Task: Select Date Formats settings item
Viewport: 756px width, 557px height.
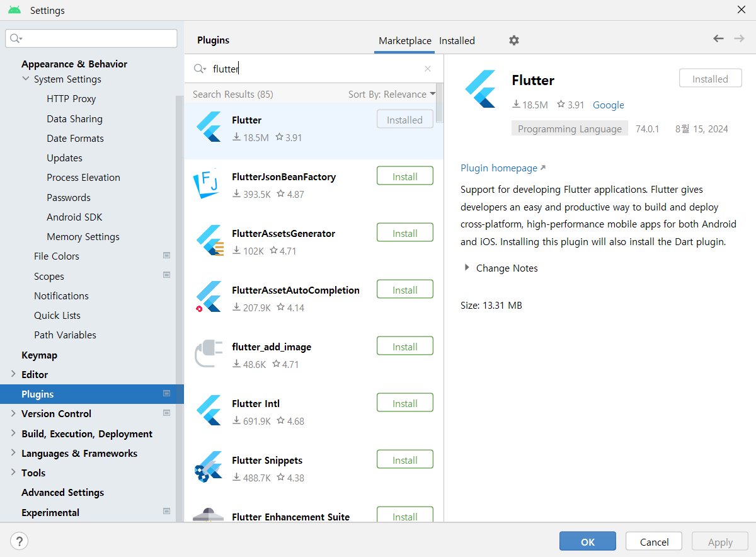Action: click(x=75, y=138)
